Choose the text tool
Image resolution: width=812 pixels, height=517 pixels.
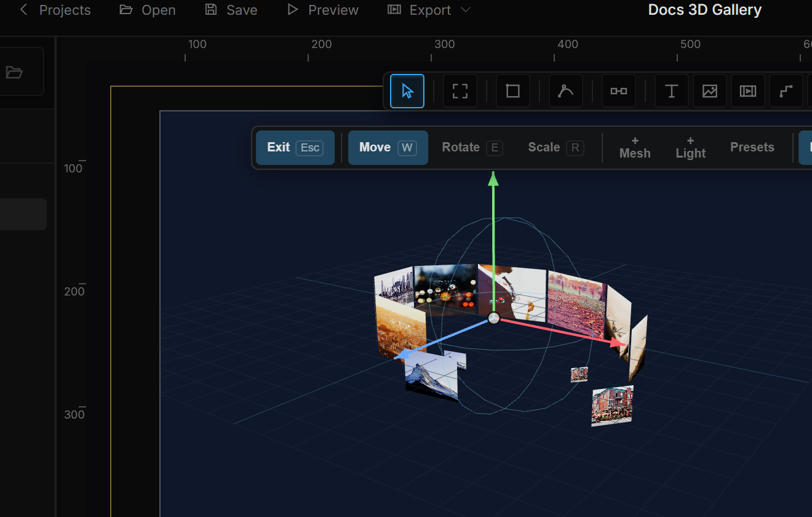(x=672, y=91)
